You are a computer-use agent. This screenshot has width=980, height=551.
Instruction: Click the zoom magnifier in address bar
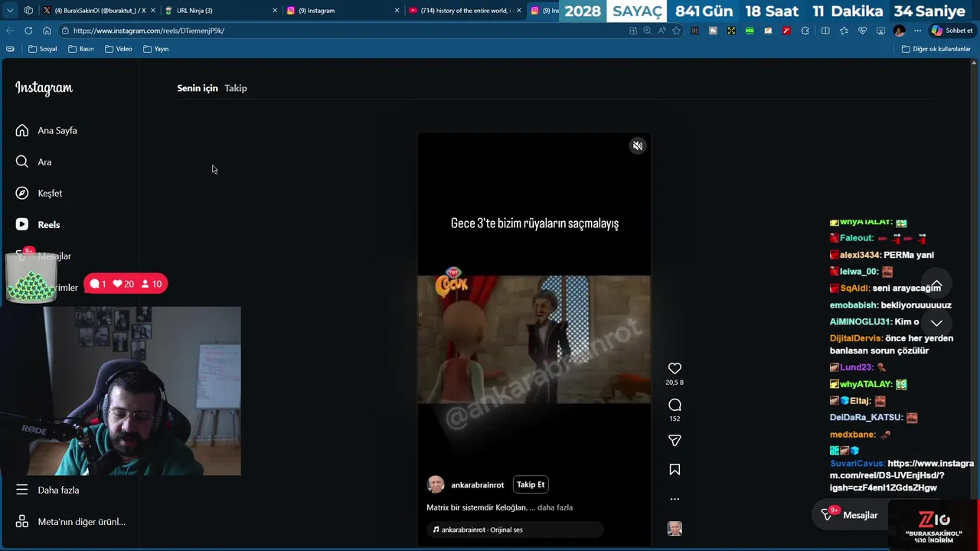[648, 31]
